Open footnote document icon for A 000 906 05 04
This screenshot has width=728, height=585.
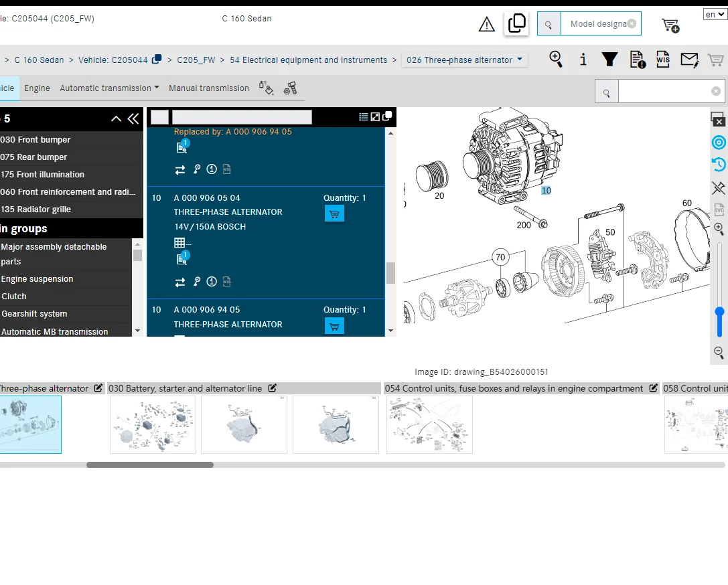[182, 258]
